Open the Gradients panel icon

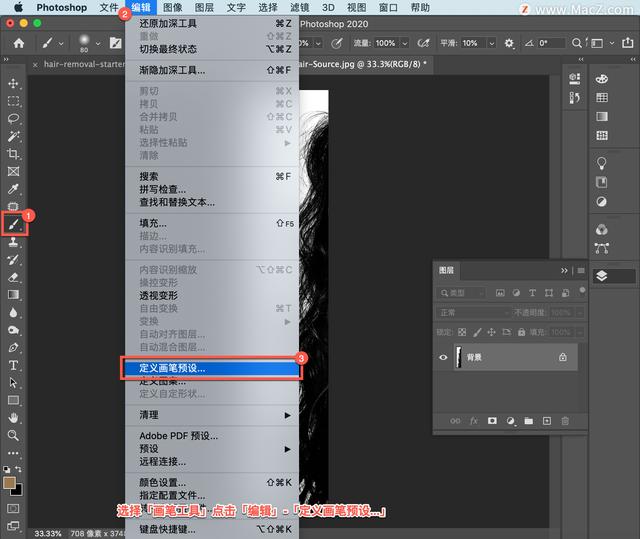tap(602, 117)
